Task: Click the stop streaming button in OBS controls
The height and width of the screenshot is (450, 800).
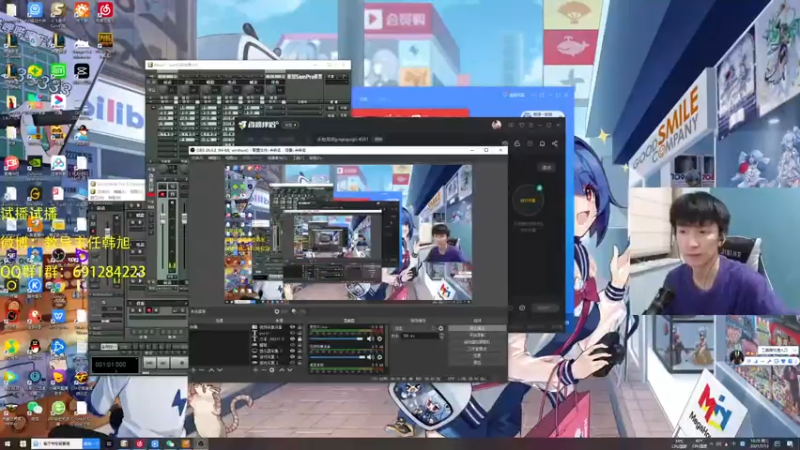Action: click(477, 328)
